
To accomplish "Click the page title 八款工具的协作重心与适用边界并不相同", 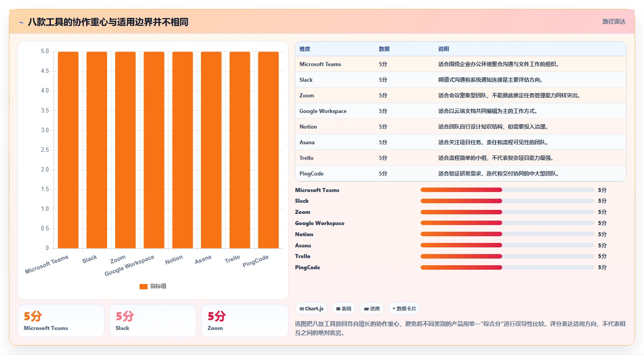I will (108, 22).
